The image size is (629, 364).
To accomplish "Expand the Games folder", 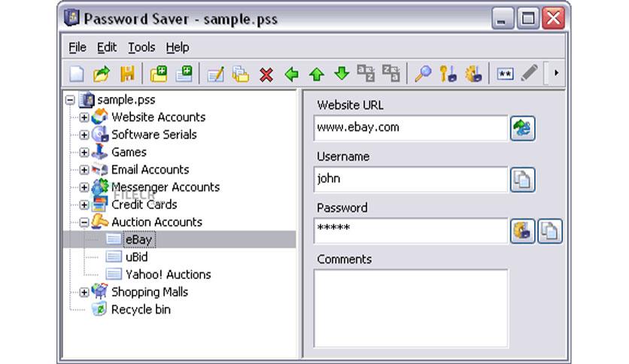I will click(x=84, y=153).
